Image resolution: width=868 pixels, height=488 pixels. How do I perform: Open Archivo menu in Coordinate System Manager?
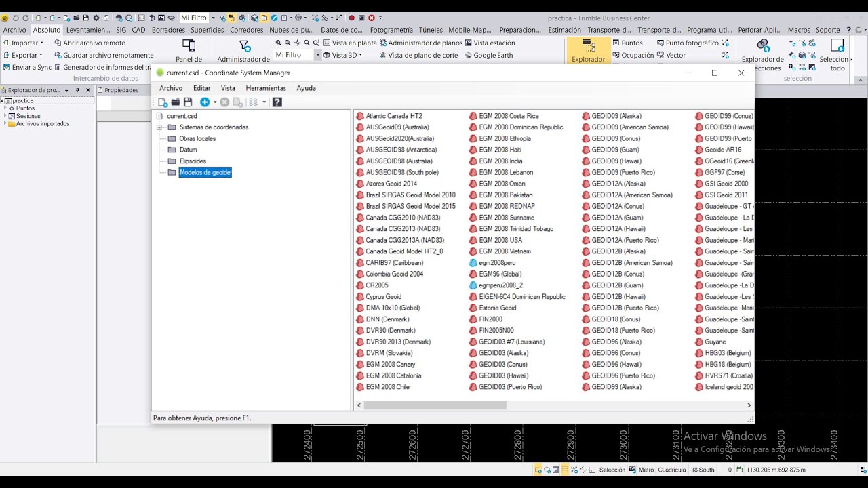(x=171, y=88)
